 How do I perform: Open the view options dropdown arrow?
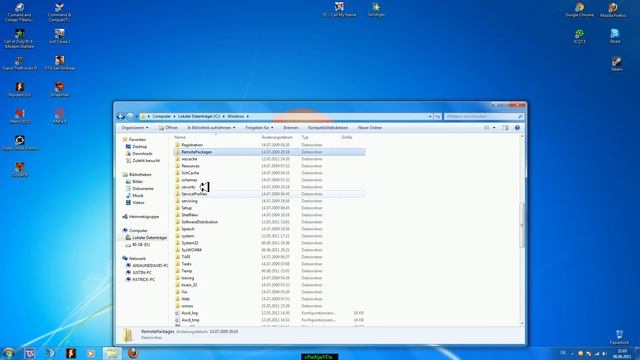494,128
